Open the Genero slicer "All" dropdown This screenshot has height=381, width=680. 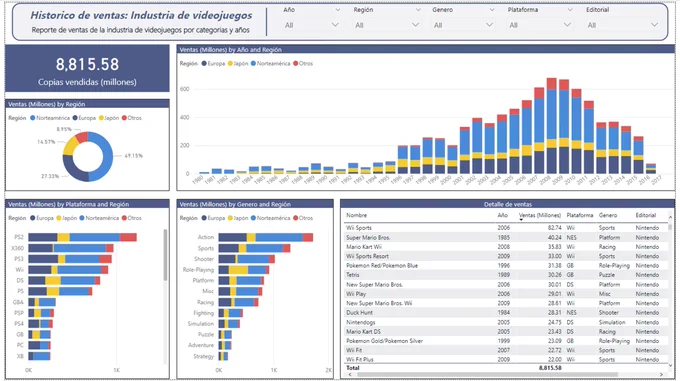(x=463, y=25)
